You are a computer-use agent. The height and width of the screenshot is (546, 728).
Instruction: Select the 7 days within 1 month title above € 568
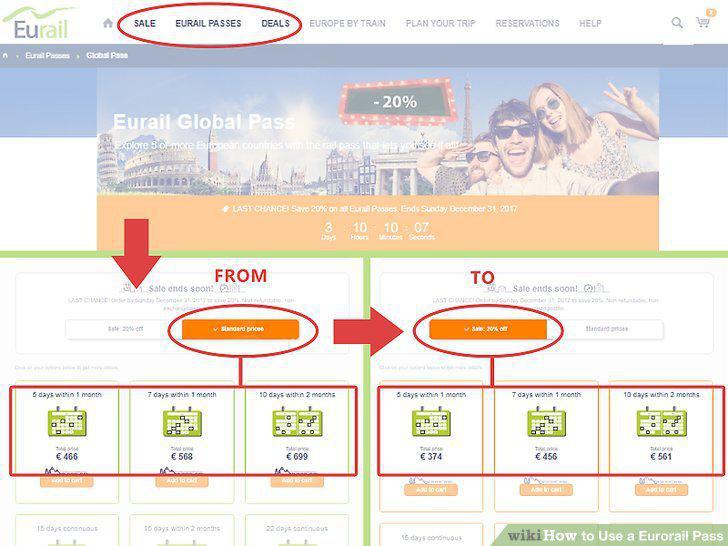pos(182,395)
